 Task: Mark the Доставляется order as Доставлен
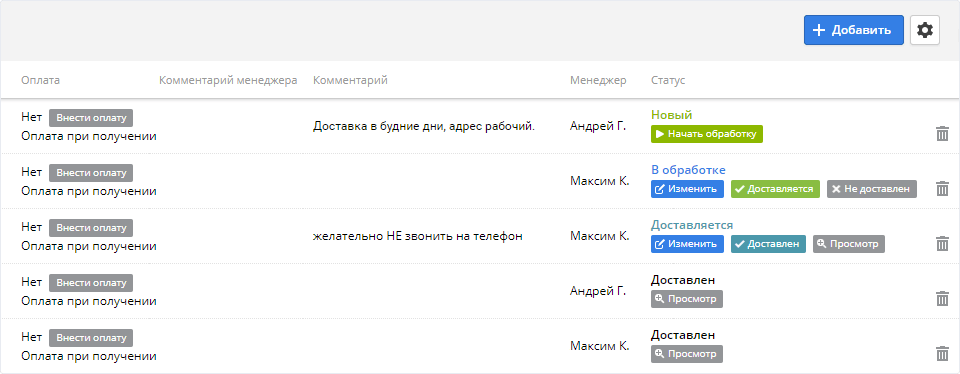768,244
